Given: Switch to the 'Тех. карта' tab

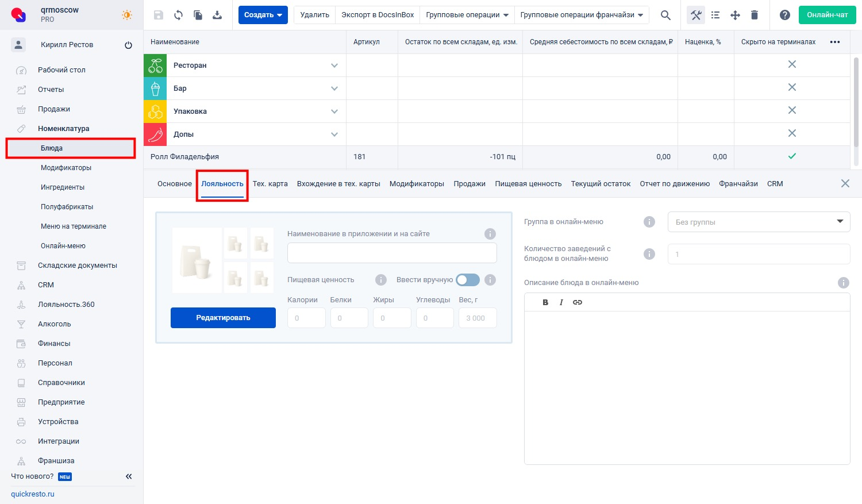Looking at the screenshot, I should (270, 184).
